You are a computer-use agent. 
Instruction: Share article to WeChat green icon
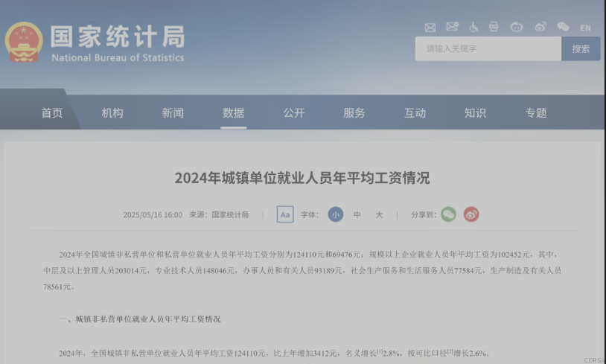448,214
